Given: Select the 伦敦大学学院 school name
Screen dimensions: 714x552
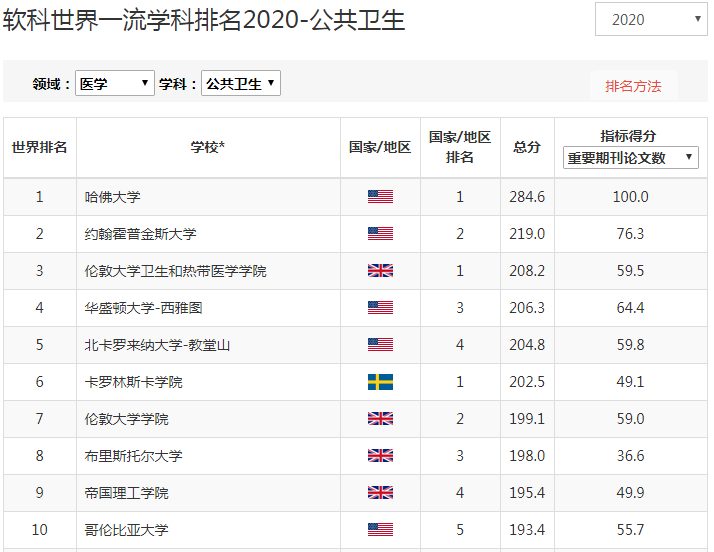Looking at the screenshot, I should click(x=127, y=419).
